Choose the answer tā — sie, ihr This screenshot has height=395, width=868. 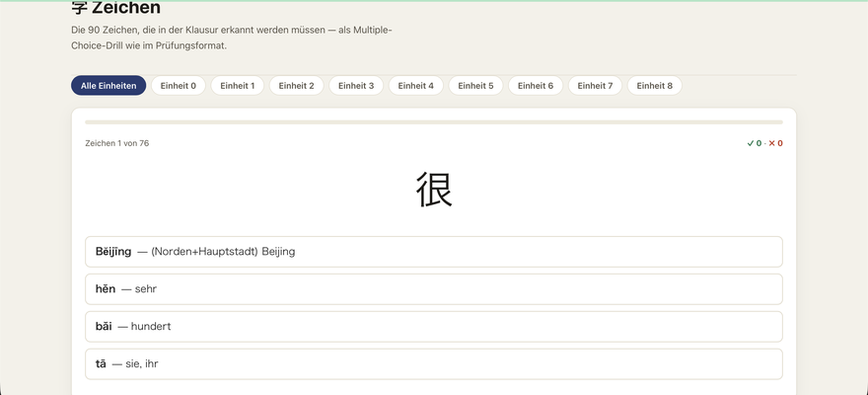click(434, 364)
